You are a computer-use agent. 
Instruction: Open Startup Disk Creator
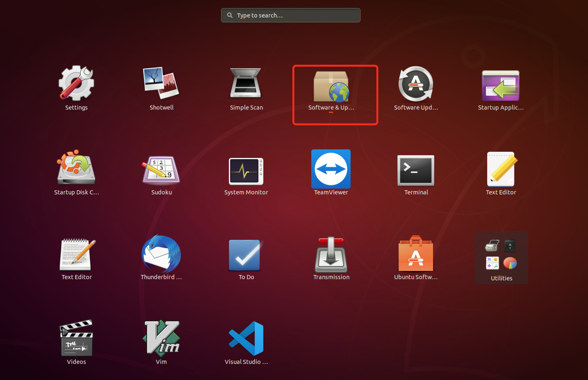click(76, 170)
